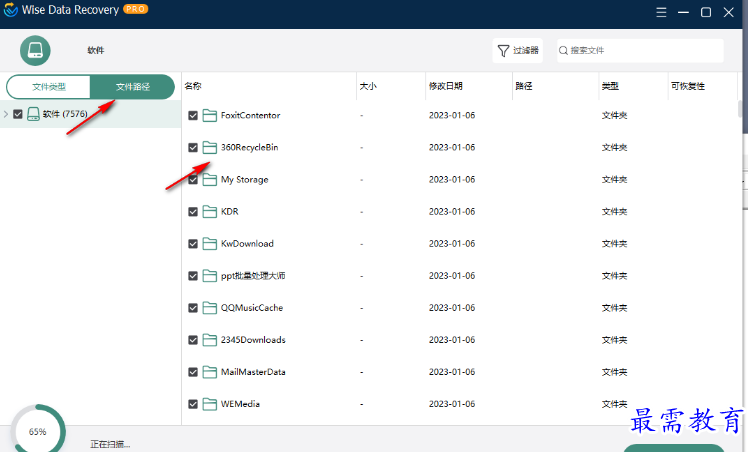Click the KDR folder icon
This screenshot has height=452, width=752.
coord(210,212)
